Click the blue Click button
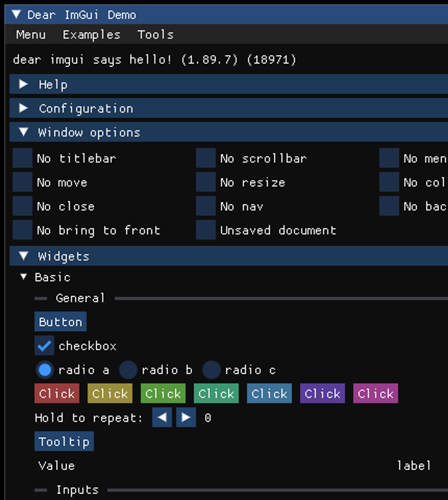The width and height of the screenshot is (448, 500). click(269, 393)
